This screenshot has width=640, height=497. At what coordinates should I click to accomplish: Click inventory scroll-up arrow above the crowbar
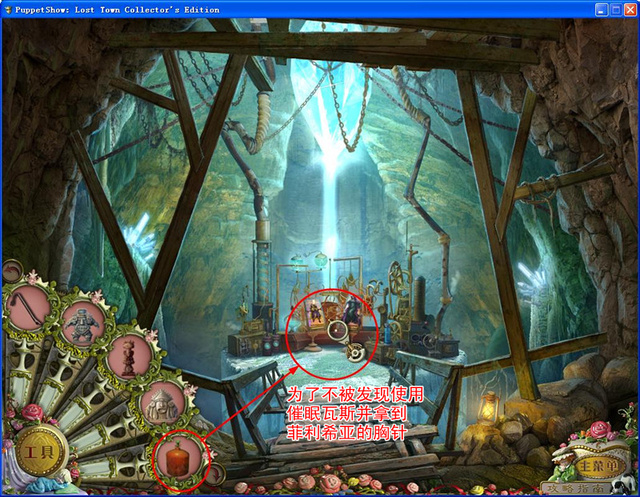pos(13,270)
